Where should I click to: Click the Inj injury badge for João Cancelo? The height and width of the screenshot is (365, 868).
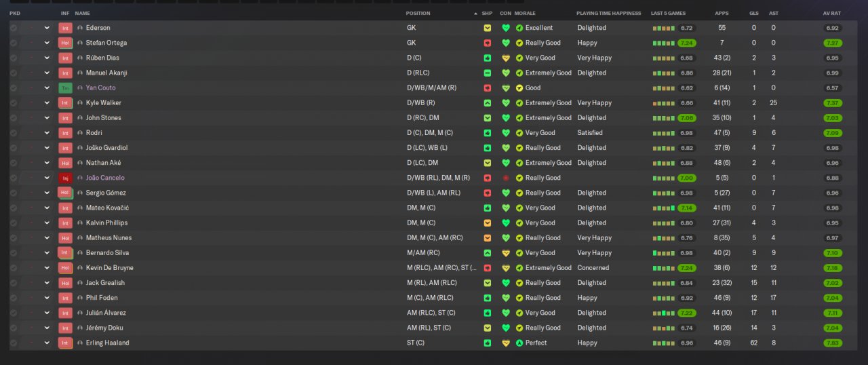point(65,178)
